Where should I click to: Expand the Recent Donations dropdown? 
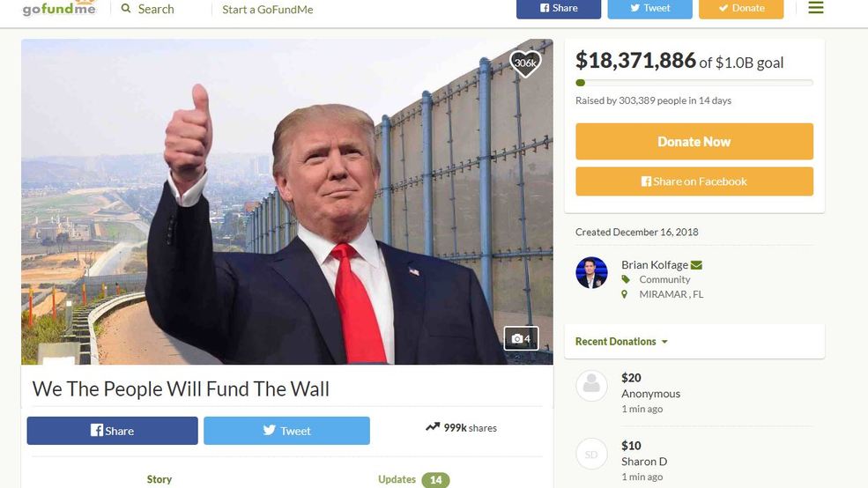[x=621, y=342]
